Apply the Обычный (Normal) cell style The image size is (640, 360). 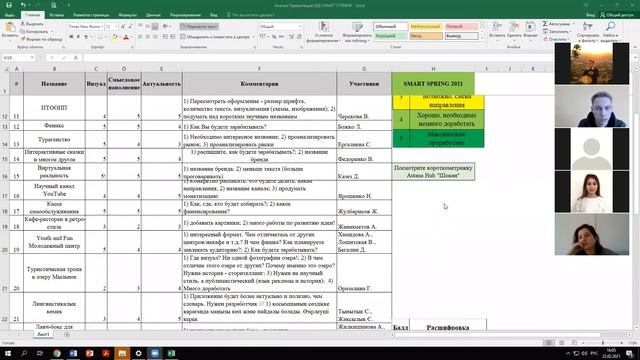point(390,27)
